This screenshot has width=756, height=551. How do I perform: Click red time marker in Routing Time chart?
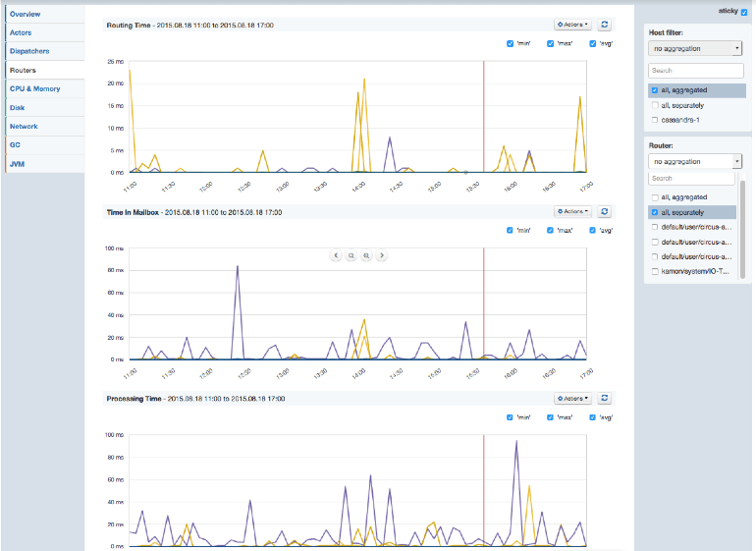484,116
